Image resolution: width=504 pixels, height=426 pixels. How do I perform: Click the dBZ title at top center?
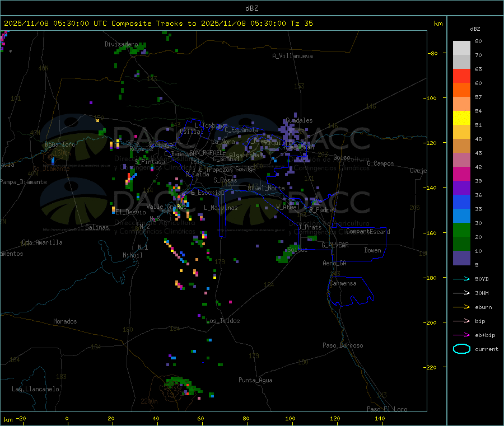click(x=251, y=8)
